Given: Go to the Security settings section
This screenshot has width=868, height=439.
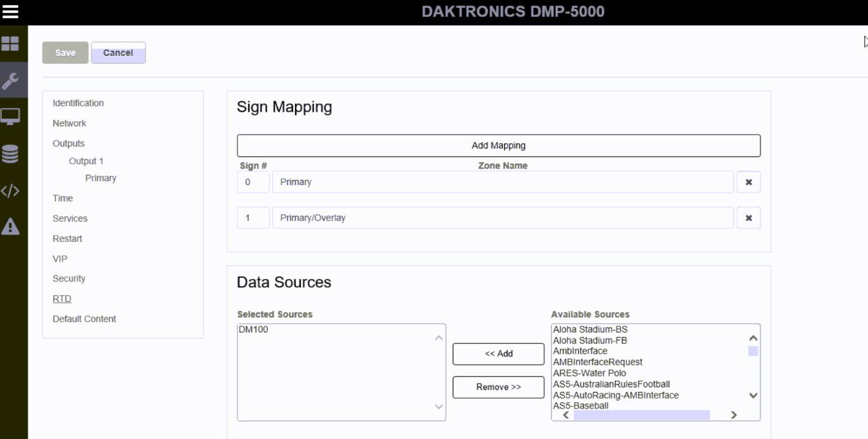Looking at the screenshot, I should (x=69, y=278).
